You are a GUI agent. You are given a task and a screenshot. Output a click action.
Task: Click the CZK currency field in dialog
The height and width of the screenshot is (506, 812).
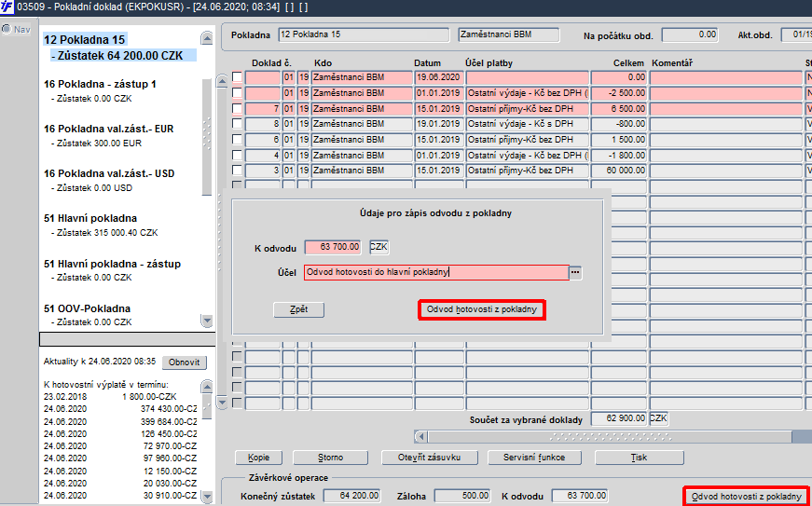(379, 247)
